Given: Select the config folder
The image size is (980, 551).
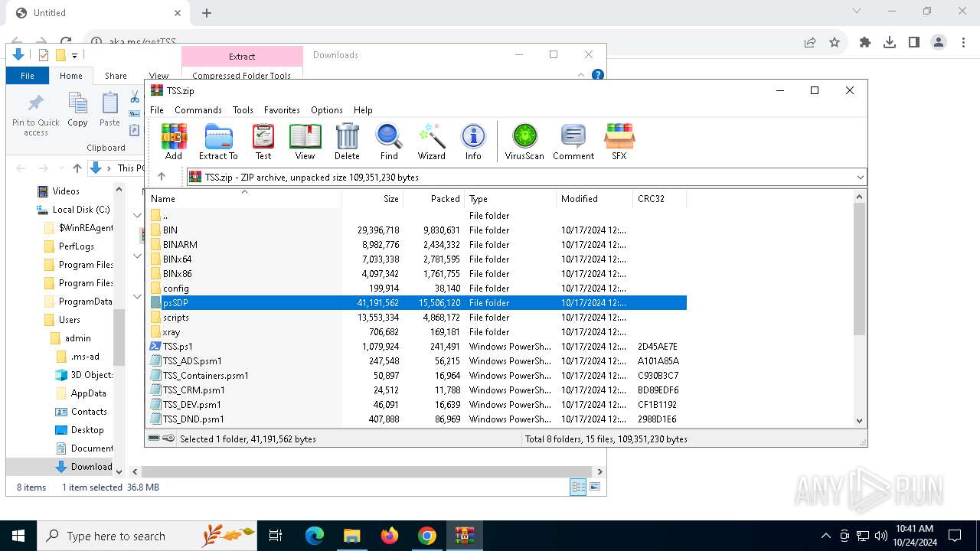Looking at the screenshot, I should [x=417, y=288].
